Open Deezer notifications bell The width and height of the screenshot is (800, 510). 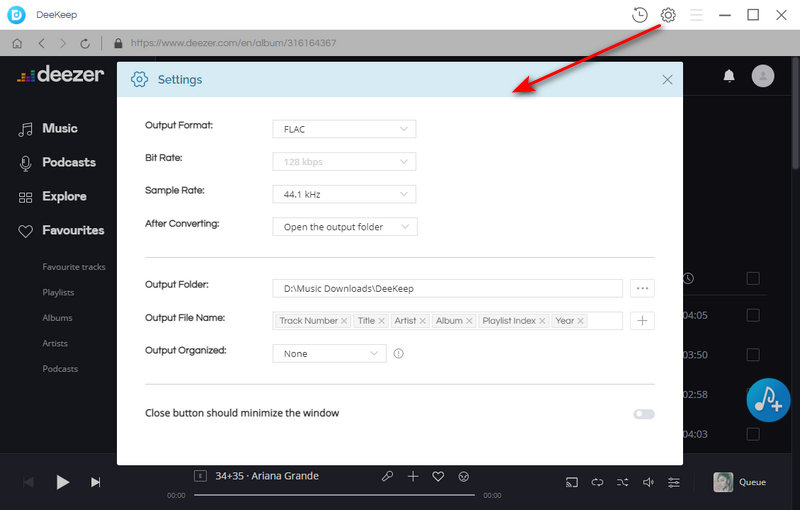729,76
